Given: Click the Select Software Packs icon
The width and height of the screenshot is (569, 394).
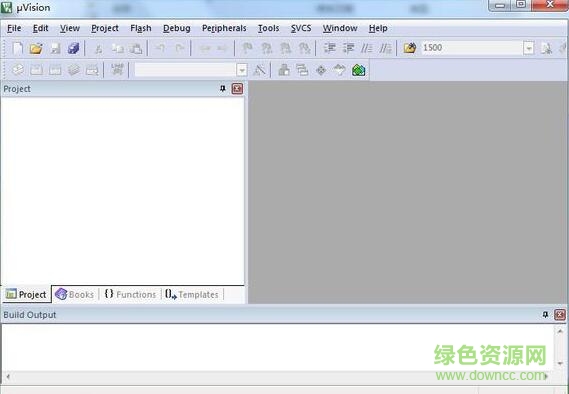Looking at the screenshot, I should pyautogui.click(x=339, y=70).
